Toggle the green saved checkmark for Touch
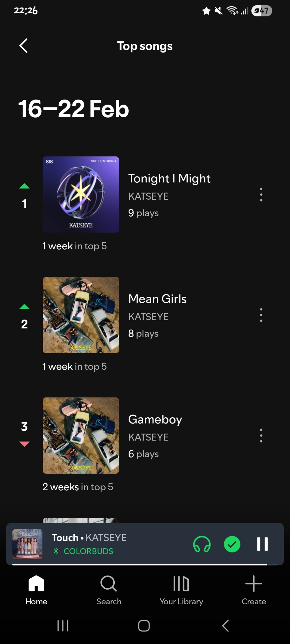The width and height of the screenshot is (290, 644). point(232,544)
